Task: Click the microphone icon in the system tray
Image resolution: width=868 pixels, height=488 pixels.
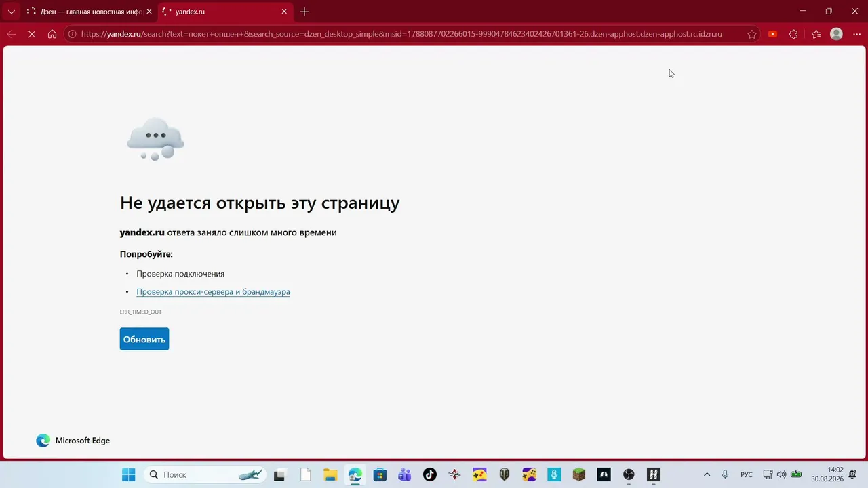Action: [x=725, y=474]
